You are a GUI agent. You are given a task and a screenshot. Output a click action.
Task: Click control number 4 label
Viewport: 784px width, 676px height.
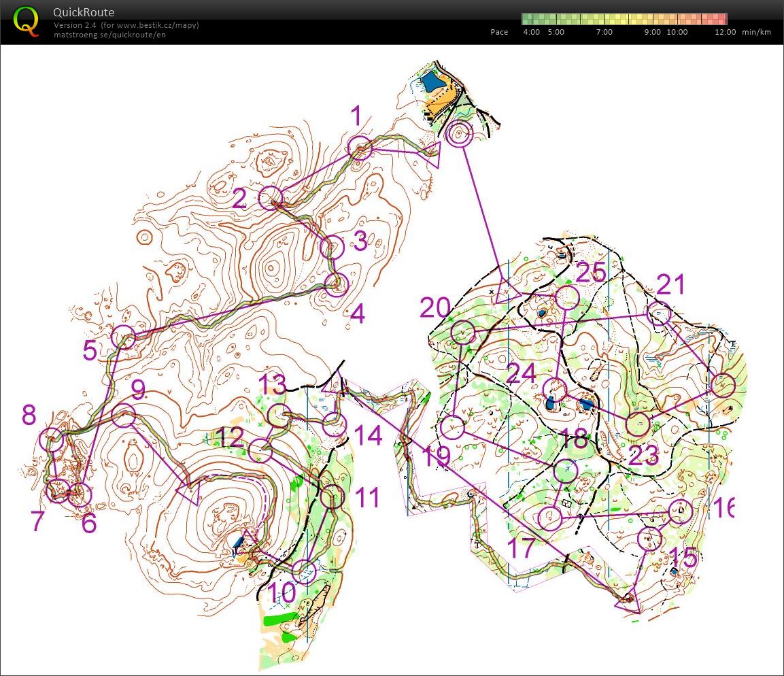click(358, 314)
